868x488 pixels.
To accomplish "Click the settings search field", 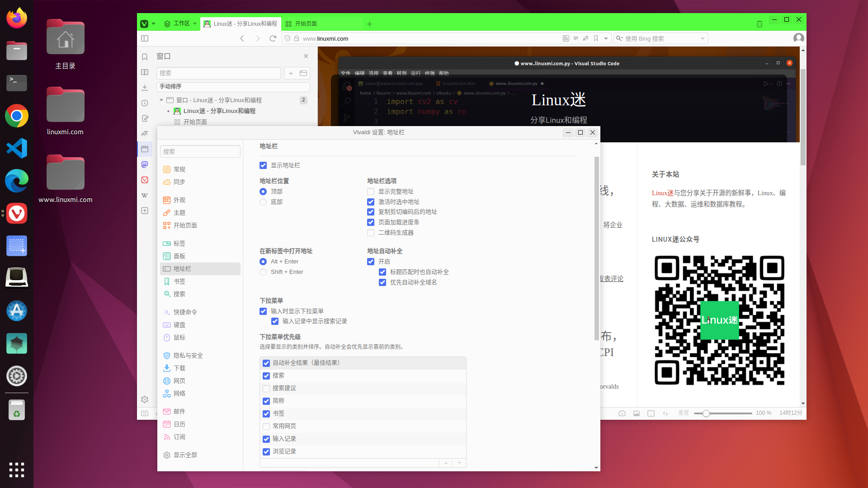I will [x=200, y=152].
